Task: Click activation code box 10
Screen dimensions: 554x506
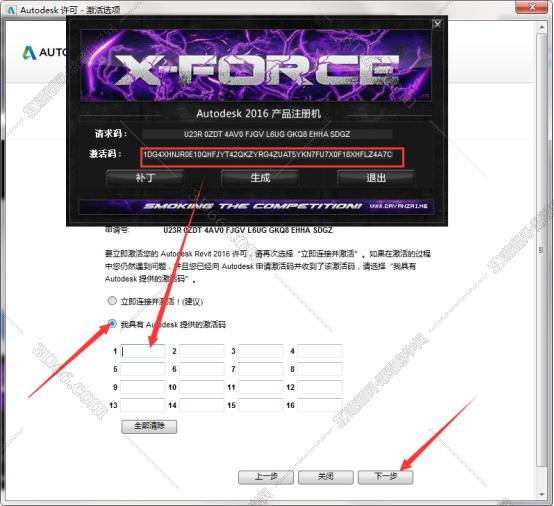Action: pyautogui.click(x=202, y=387)
